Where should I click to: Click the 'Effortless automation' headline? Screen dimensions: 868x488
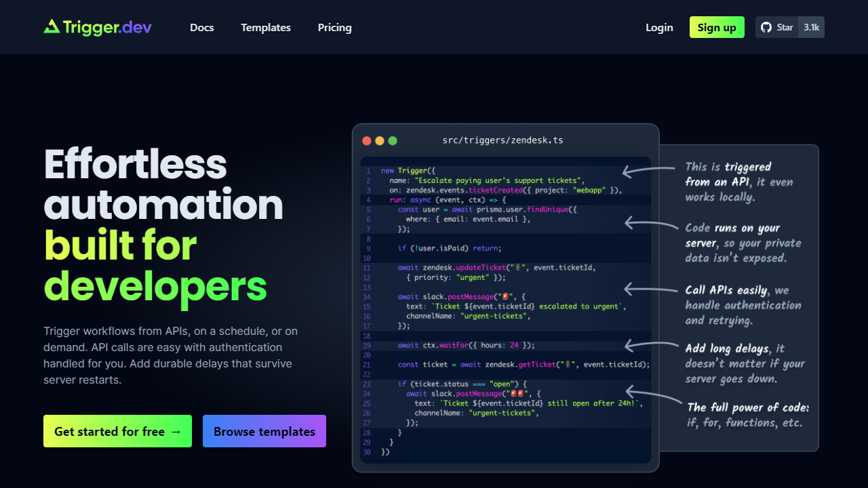point(163,184)
